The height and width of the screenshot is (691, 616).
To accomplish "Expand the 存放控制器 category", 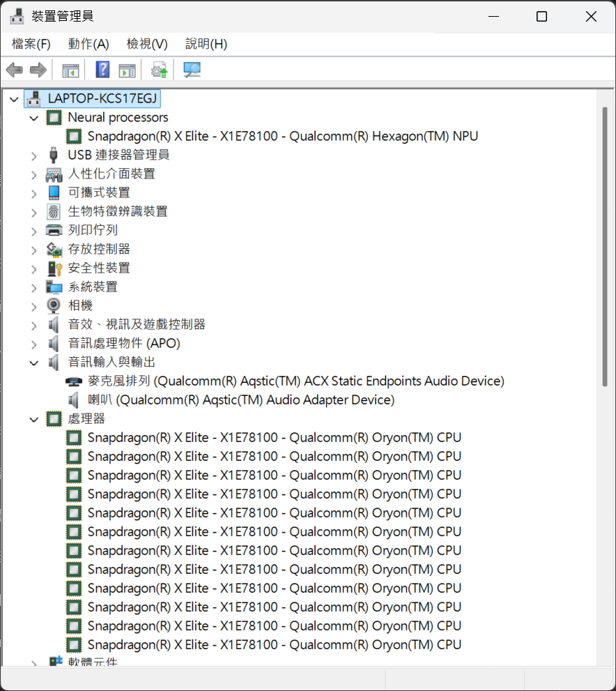I will click(34, 250).
